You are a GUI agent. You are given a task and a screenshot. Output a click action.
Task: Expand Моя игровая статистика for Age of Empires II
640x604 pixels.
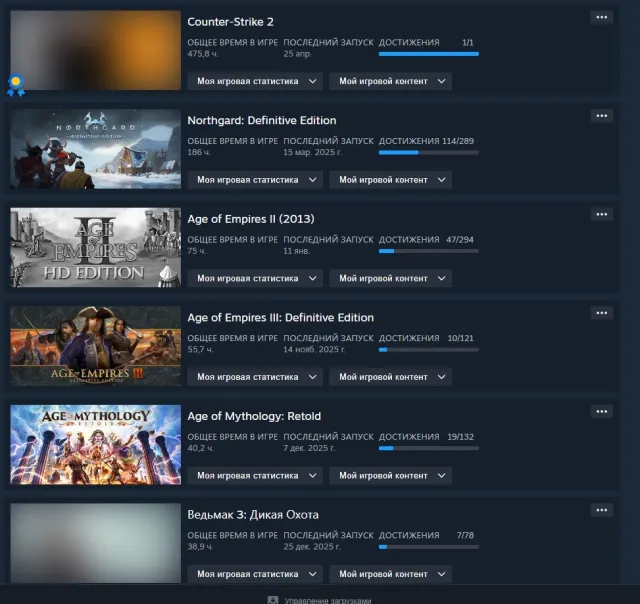(x=255, y=278)
